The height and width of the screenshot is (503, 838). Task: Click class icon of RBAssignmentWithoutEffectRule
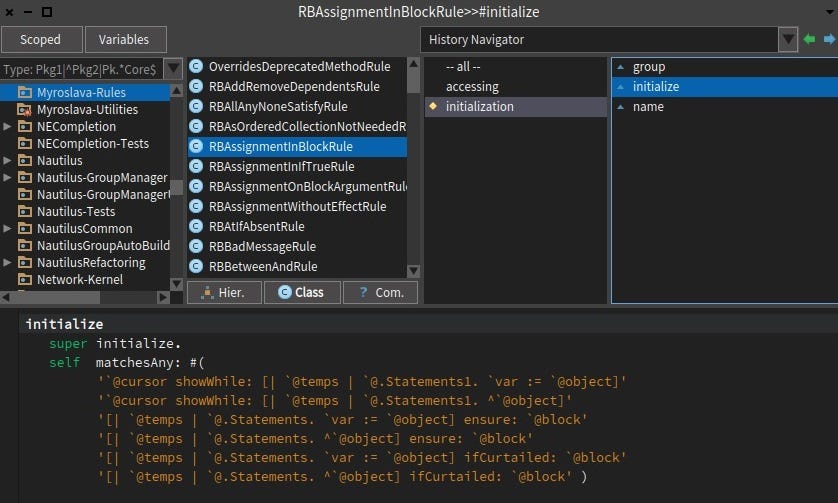pos(196,206)
